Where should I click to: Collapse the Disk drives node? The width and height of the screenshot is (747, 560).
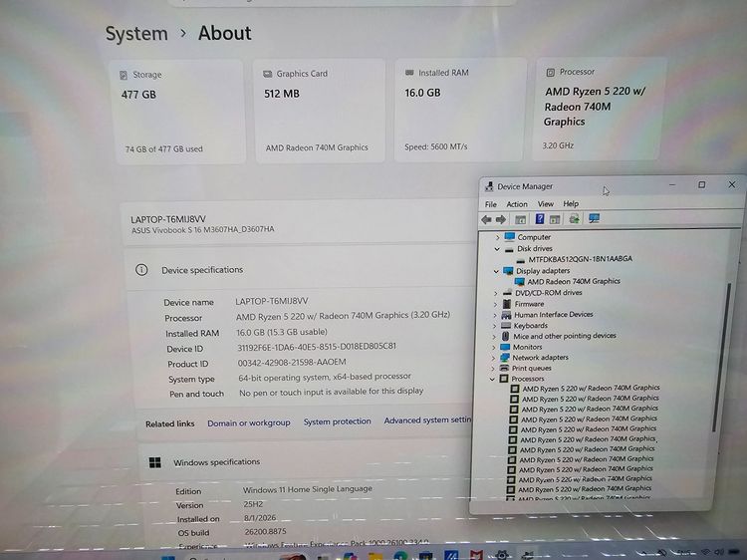tap(497, 249)
